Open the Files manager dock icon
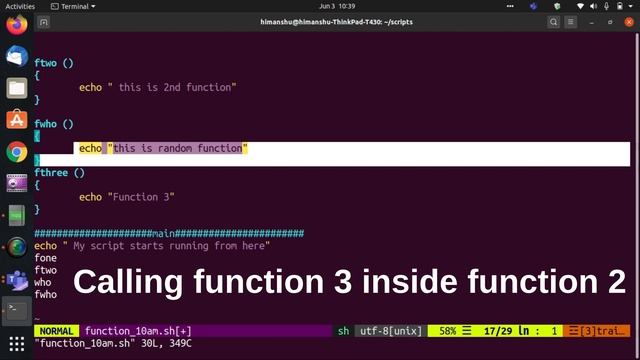 click(17, 88)
